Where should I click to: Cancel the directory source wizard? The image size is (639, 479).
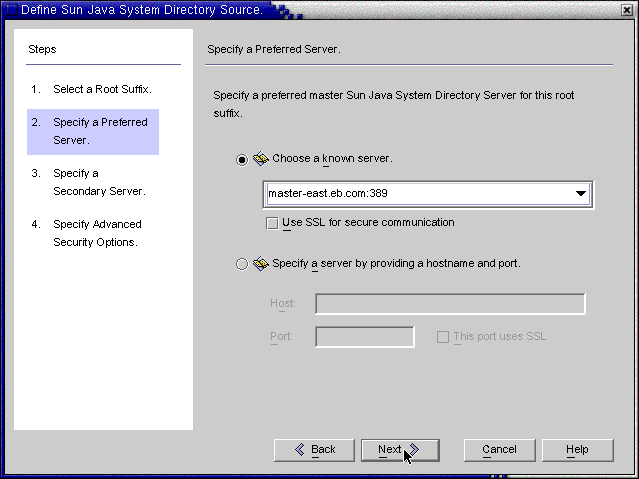click(x=499, y=450)
